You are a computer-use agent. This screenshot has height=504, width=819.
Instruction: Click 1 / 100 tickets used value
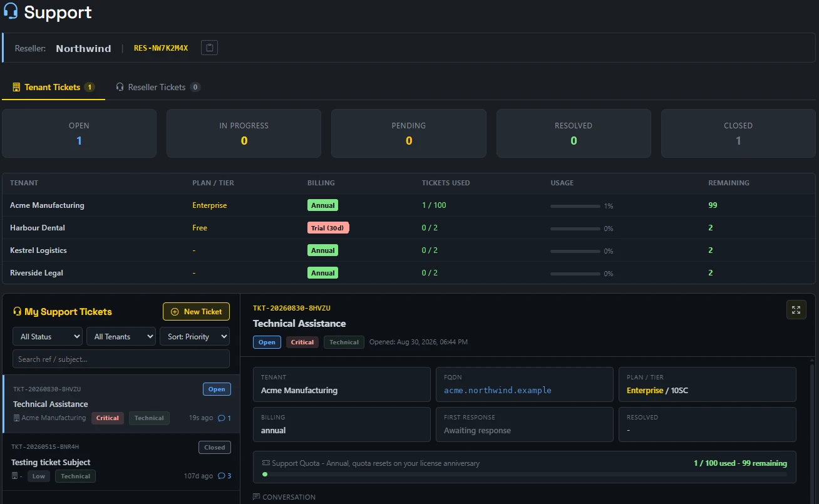(x=434, y=205)
